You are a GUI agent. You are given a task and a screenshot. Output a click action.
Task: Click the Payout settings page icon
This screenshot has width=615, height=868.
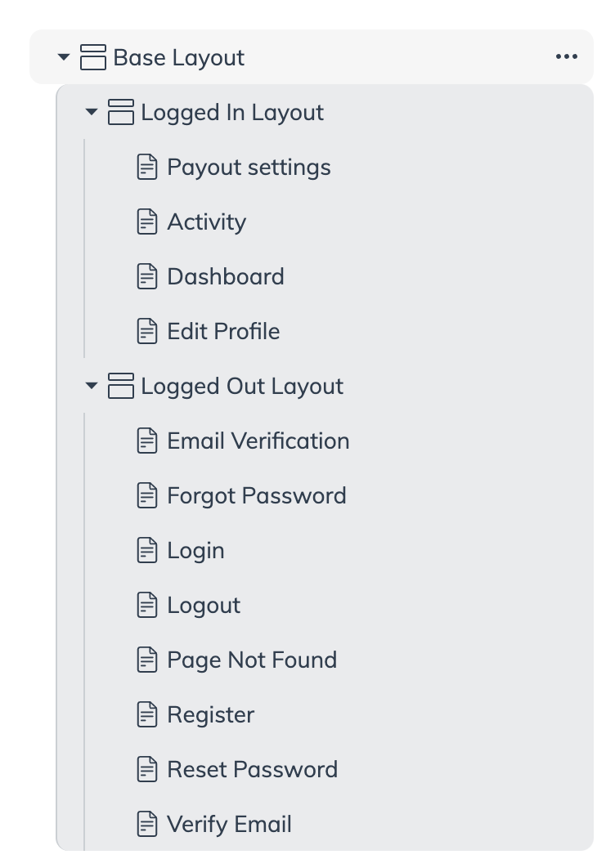click(x=147, y=168)
